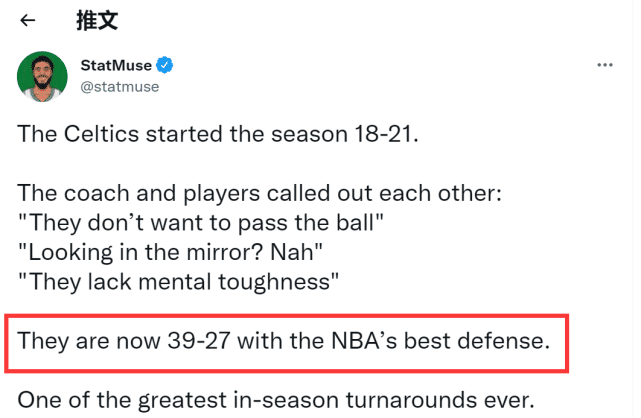Click 'One of the greatest in-season turnarounds' line
The height and width of the screenshot is (418, 641).
pyautogui.click(x=275, y=401)
